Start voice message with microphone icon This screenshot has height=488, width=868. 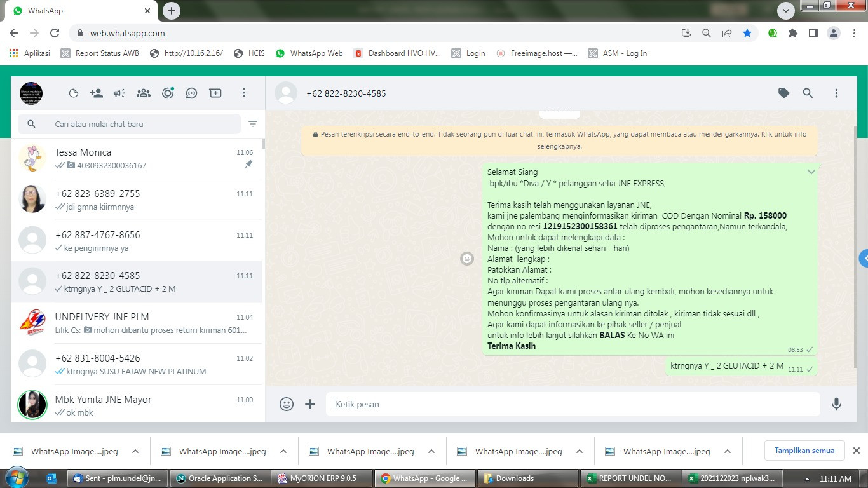pyautogui.click(x=836, y=404)
